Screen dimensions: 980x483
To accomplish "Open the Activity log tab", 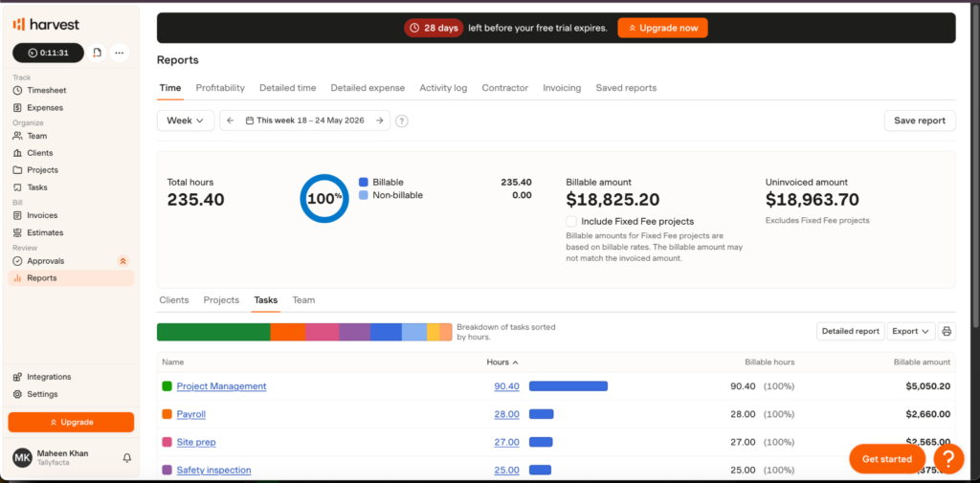I will pyautogui.click(x=443, y=88).
